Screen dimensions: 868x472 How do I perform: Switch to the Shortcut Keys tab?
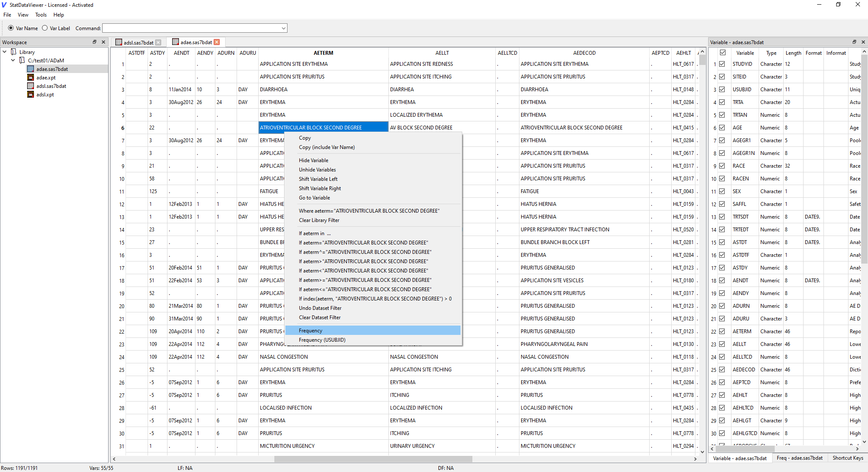pos(848,458)
